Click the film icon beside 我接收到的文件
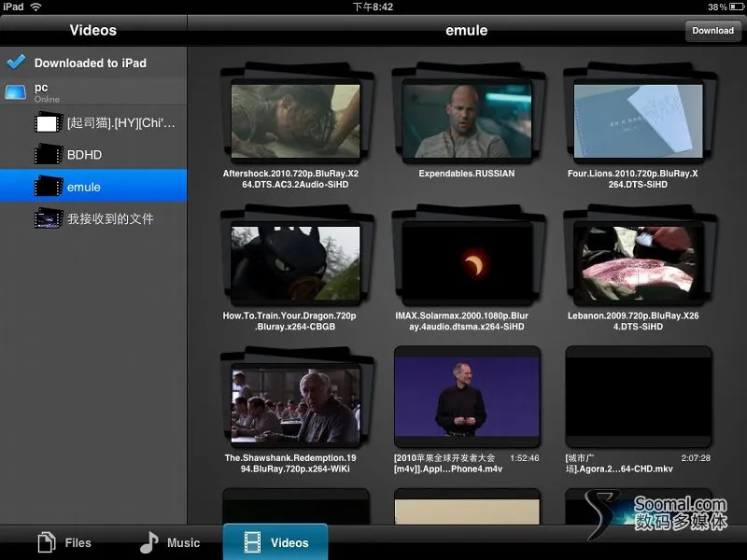Image resolution: width=747 pixels, height=560 pixels. (x=49, y=218)
